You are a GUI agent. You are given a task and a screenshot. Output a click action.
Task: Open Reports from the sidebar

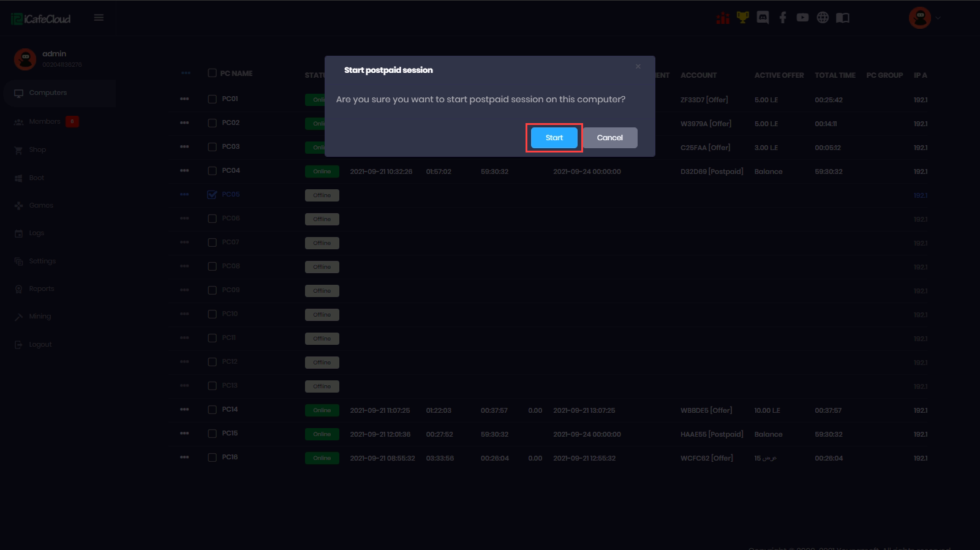click(42, 289)
